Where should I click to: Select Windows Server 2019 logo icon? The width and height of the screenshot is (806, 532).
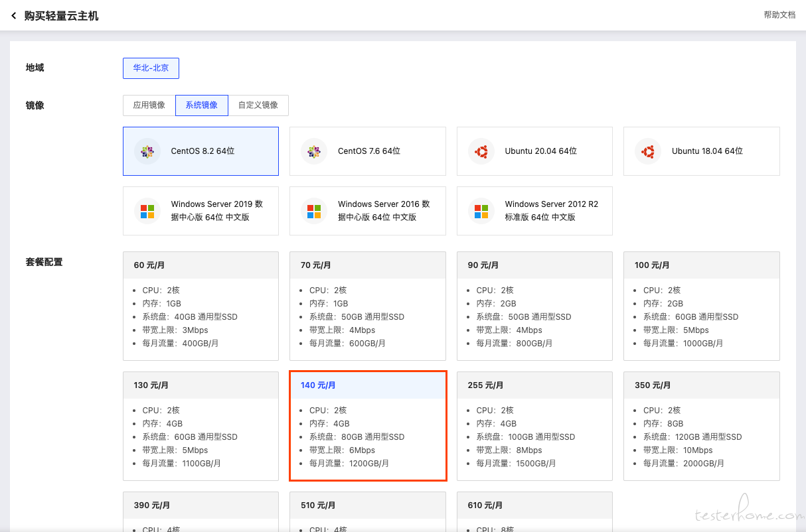(147, 211)
